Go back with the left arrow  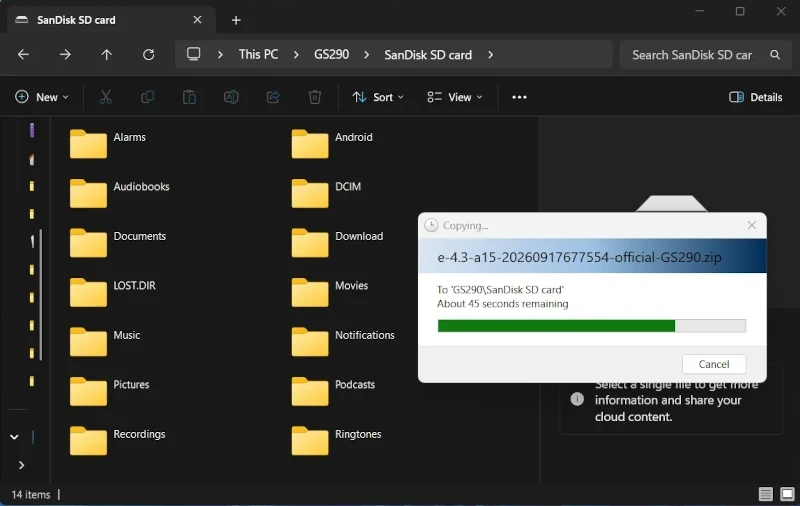(23, 55)
